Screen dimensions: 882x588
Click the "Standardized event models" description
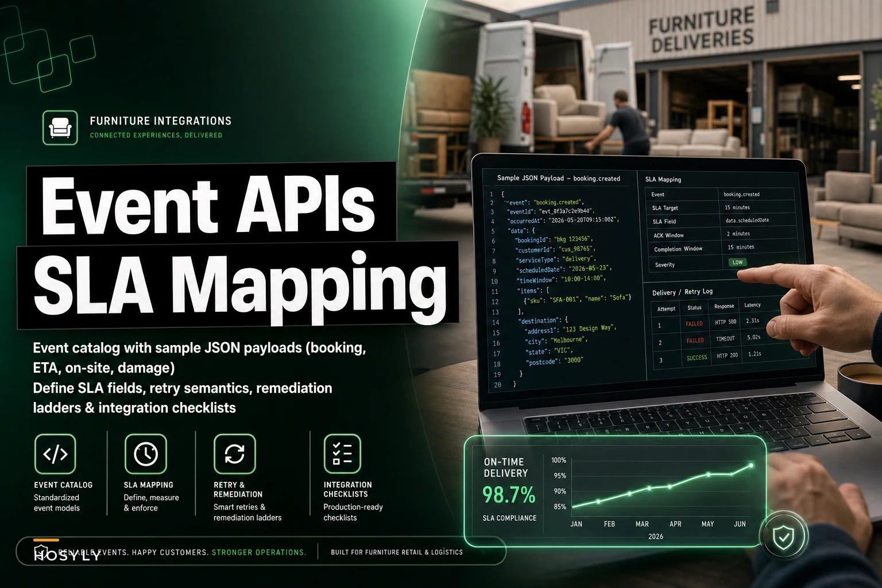57,503
